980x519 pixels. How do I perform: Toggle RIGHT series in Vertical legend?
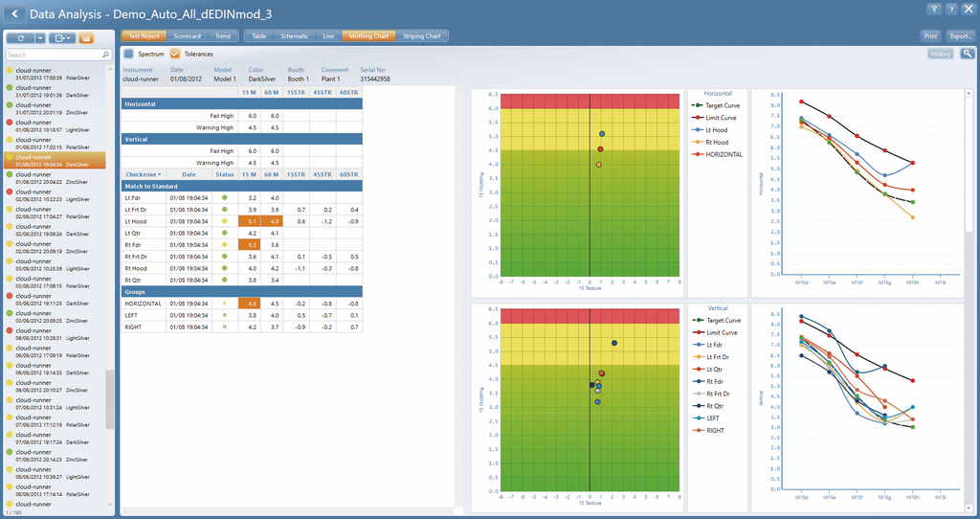click(708, 430)
